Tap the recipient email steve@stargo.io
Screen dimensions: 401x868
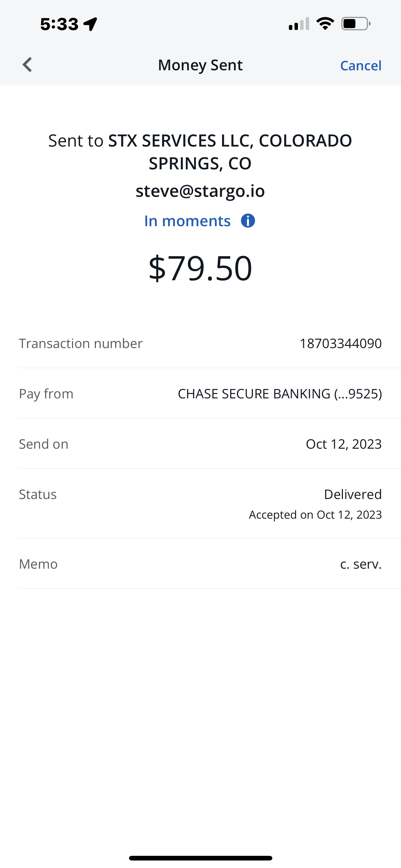click(x=200, y=191)
